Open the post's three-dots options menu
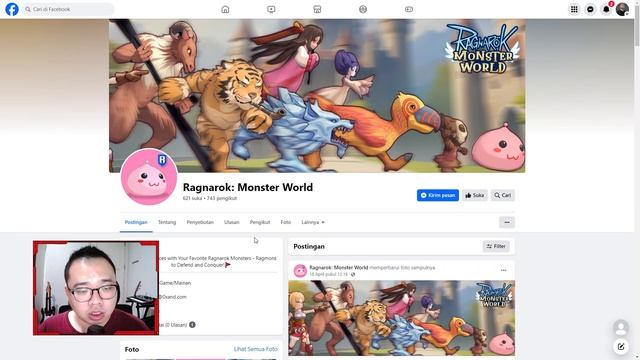The height and width of the screenshot is (360, 640). [503, 270]
